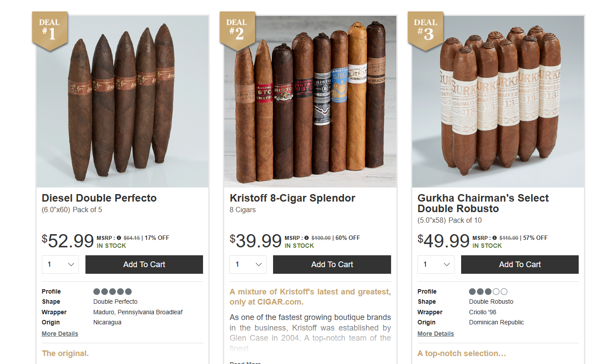Click the Deal #3 badge ribbon
The width and height of the screenshot is (595, 364).
point(425,30)
